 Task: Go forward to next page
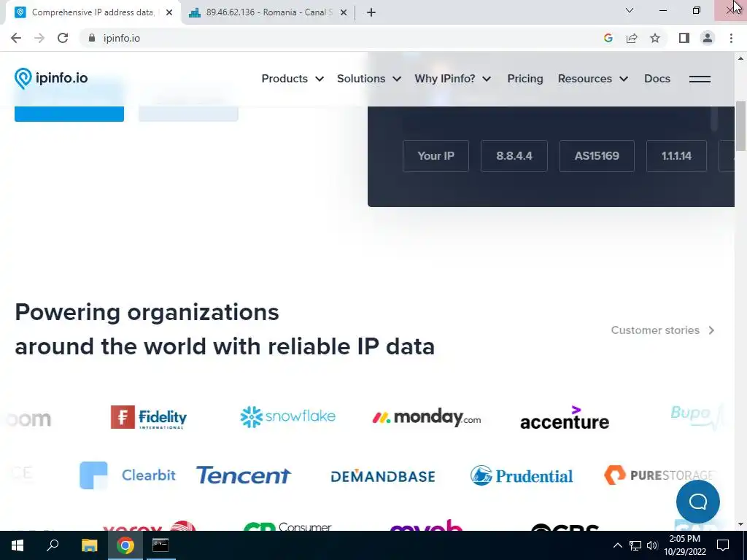[39, 38]
